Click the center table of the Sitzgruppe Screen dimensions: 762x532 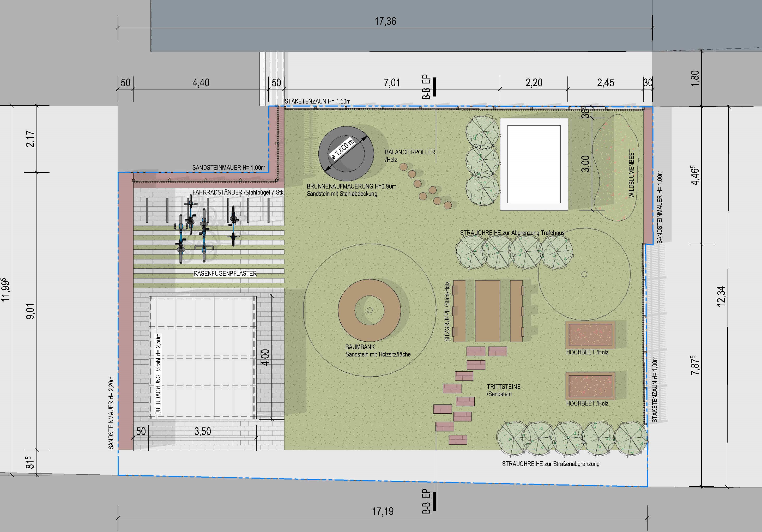tap(488, 311)
